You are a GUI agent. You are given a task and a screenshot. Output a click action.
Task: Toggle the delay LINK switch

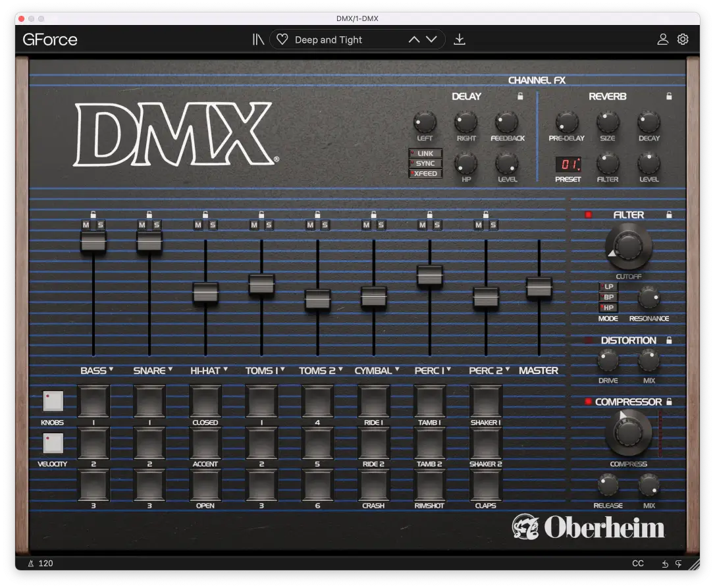(x=425, y=153)
